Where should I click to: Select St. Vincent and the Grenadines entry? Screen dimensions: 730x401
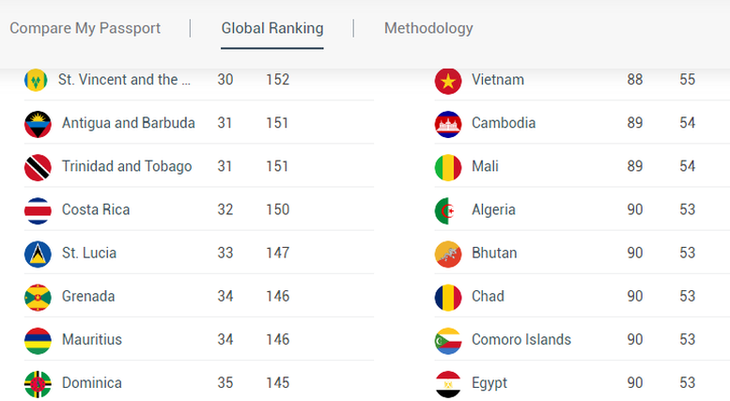[x=124, y=79]
